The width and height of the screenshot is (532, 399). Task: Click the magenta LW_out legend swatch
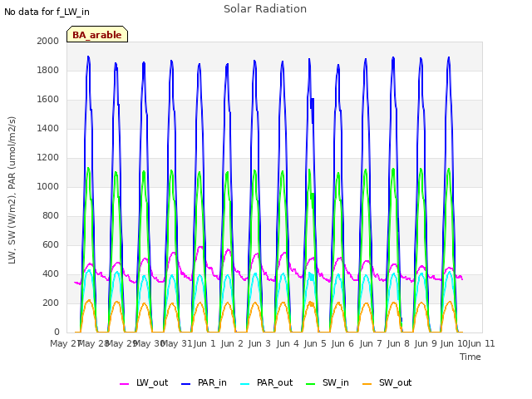125,384
